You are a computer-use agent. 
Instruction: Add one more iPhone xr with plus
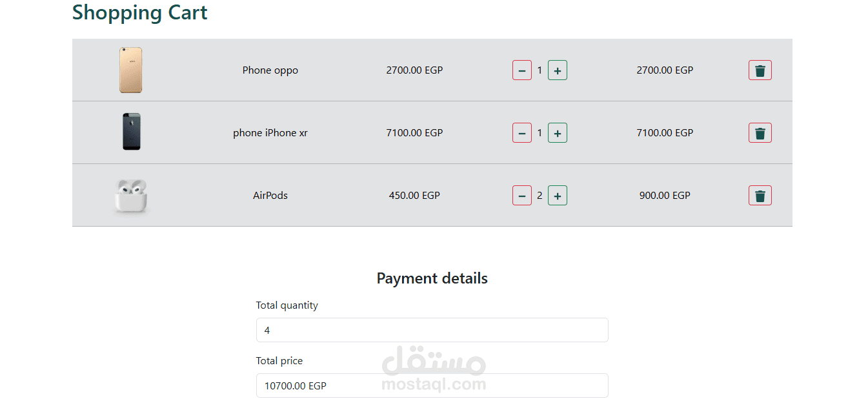click(x=558, y=133)
